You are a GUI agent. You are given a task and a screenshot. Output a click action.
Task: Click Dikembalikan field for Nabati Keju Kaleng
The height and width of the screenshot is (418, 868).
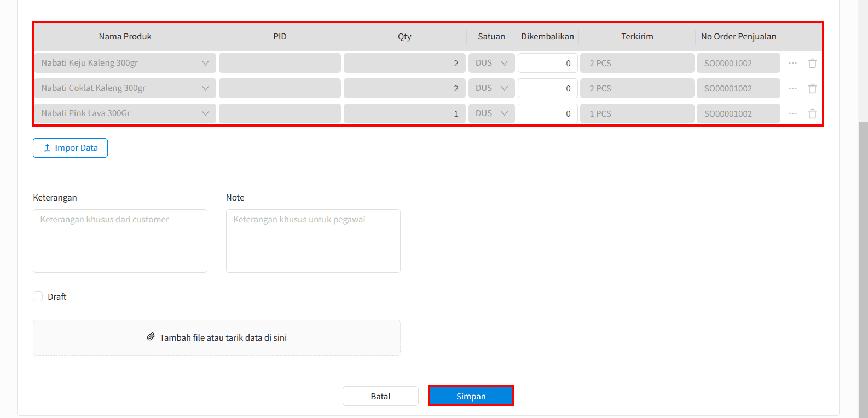(x=547, y=63)
